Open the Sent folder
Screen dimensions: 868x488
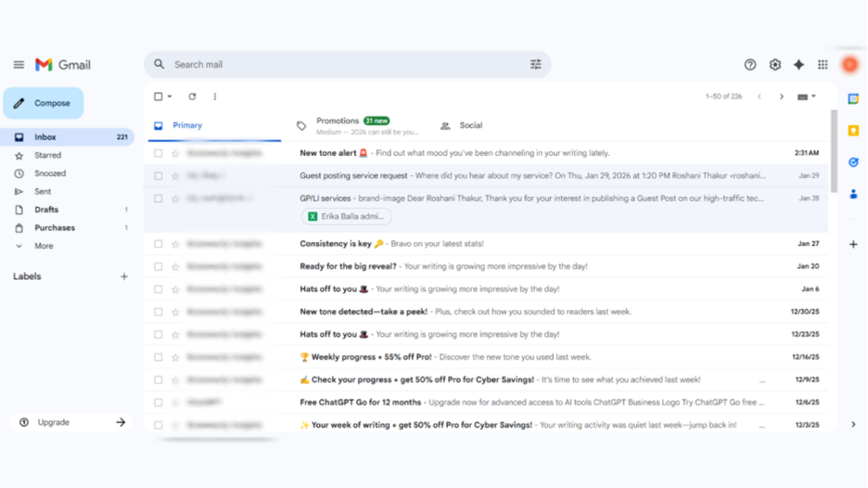(x=67, y=192)
